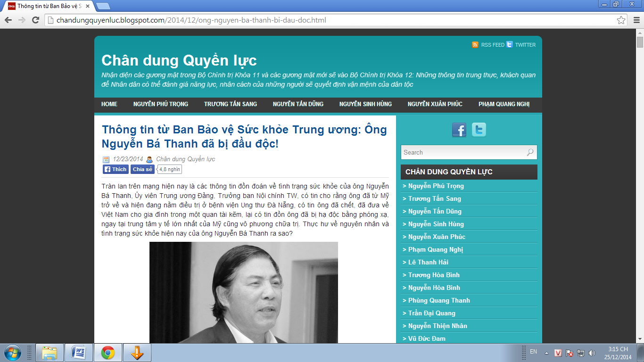Click the 4,8 nghìn like count

coord(169,169)
